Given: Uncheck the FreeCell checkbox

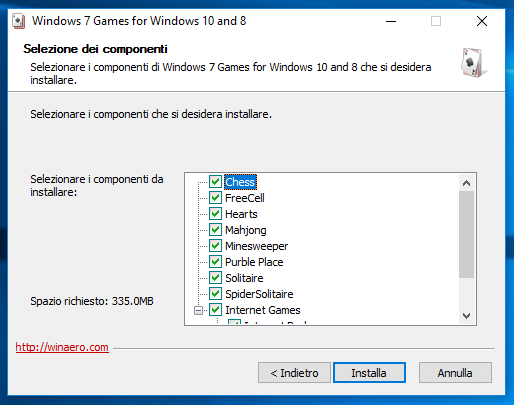Looking at the screenshot, I should point(215,198).
